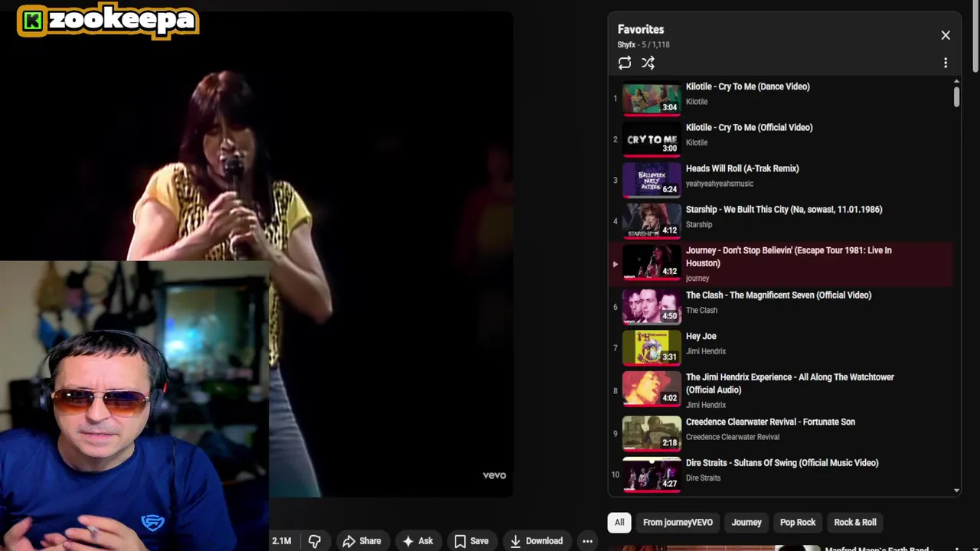Click the playlist scrollbar up arrow
Viewport: 980px width, 551px height.
pos(956,81)
